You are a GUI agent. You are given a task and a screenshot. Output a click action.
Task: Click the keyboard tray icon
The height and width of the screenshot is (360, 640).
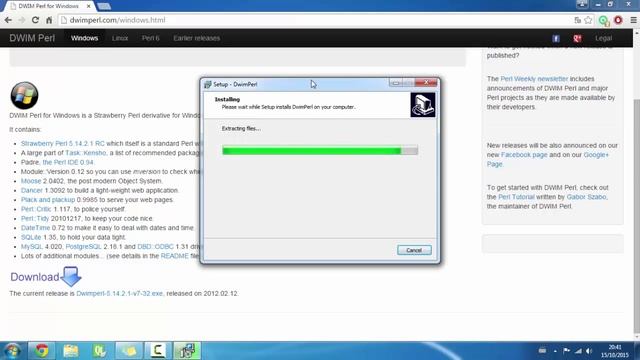coord(542,351)
